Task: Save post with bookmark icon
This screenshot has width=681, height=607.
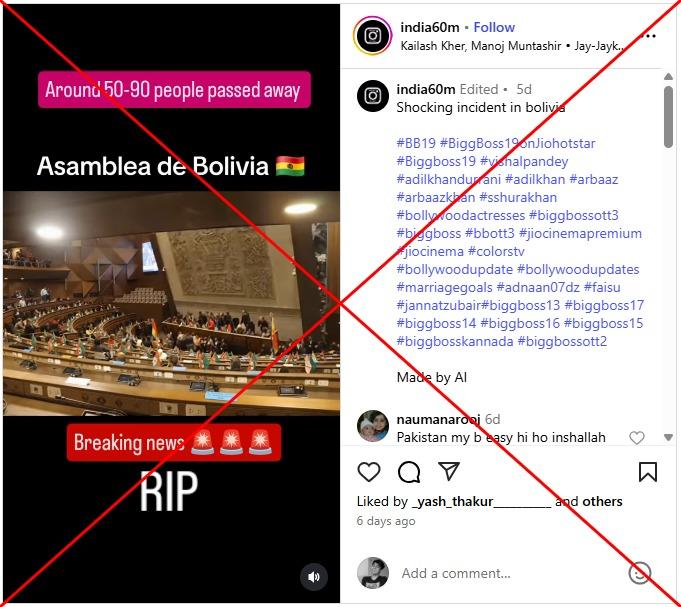Action: [648, 472]
